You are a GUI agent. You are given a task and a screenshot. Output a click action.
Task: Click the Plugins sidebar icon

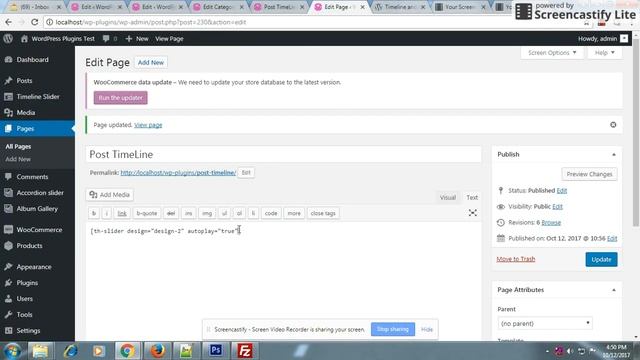point(8,283)
